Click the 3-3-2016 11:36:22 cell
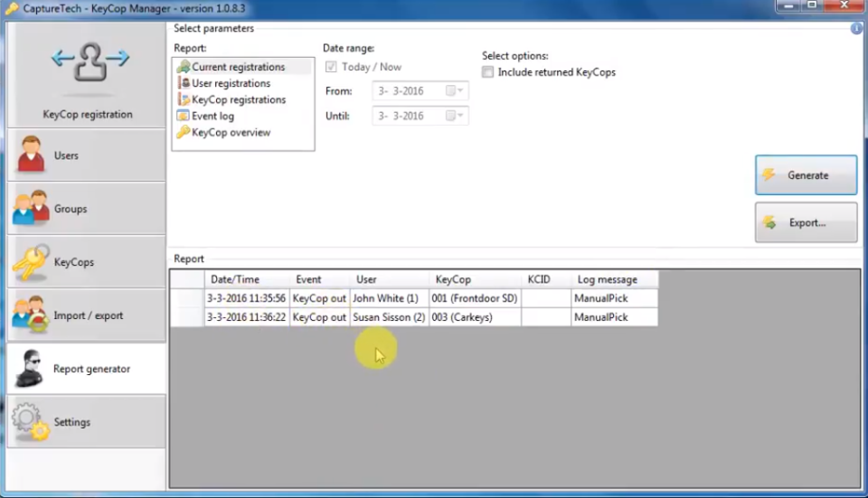The height and width of the screenshot is (498, 868). coord(247,317)
